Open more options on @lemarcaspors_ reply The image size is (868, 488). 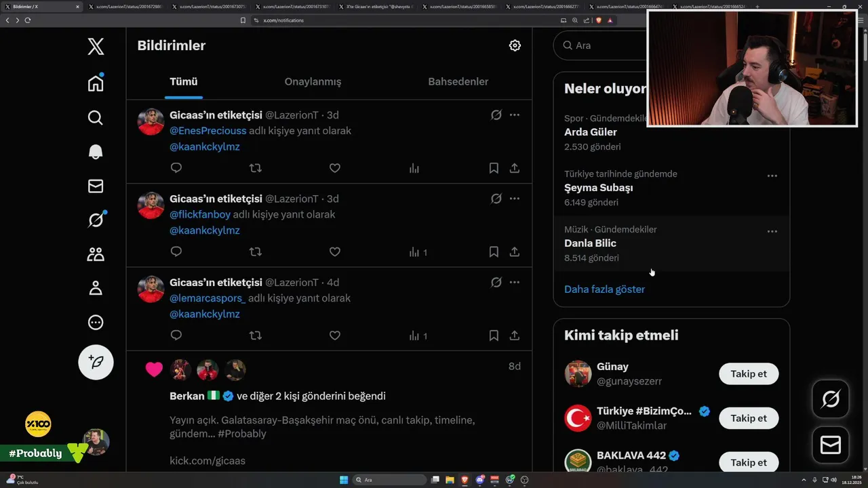pos(515,282)
